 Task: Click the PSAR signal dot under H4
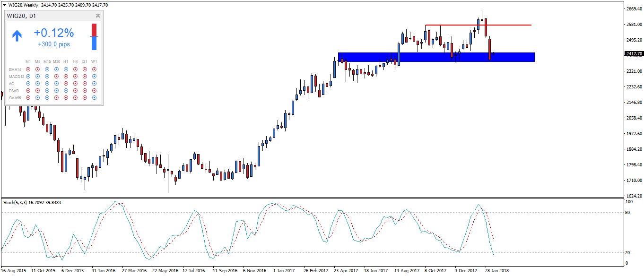(x=75, y=90)
